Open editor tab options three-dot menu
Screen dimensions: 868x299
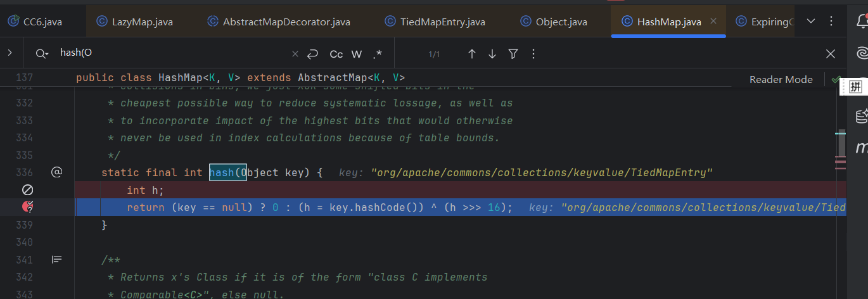pos(831,22)
